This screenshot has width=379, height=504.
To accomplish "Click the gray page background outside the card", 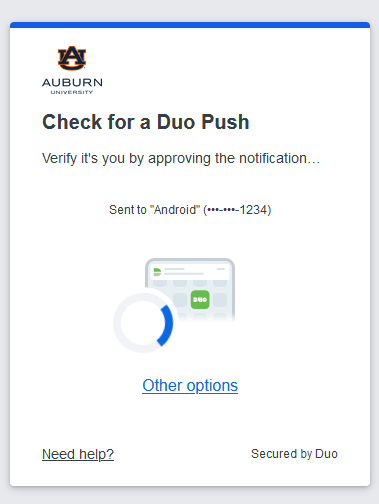I will [189, 10].
